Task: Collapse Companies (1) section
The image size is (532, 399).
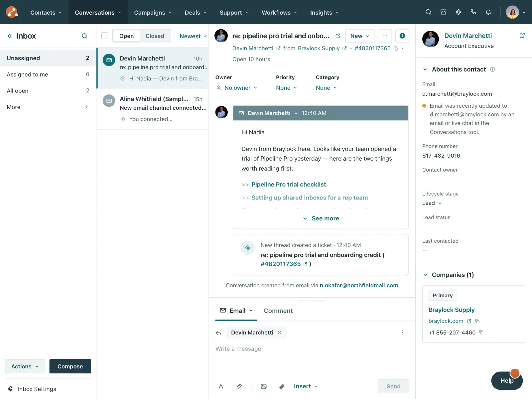Action: click(x=425, y=275)
